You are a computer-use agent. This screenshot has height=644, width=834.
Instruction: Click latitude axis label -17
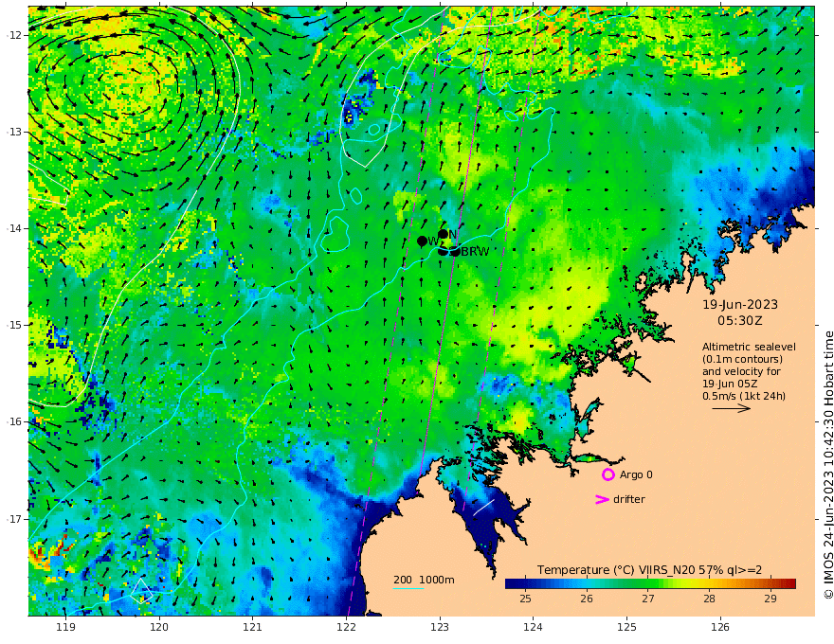14,519
